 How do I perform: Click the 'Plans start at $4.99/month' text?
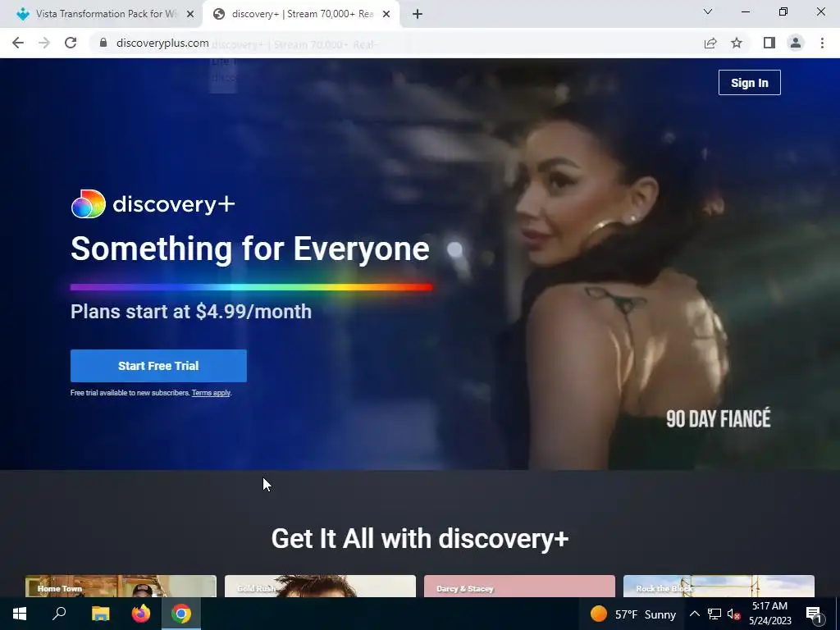tap(190, 311)
